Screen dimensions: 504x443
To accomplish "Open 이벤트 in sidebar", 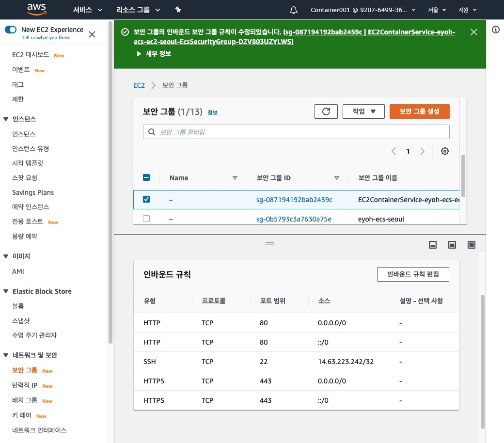I will tap(20, 70).
